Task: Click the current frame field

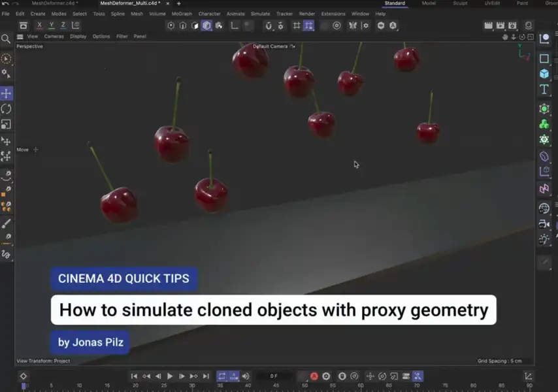Action: (x=274, y=376)
